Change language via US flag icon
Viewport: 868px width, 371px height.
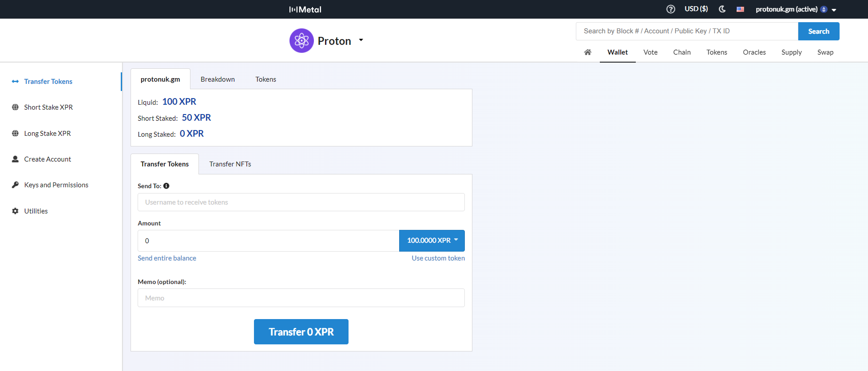740,9
